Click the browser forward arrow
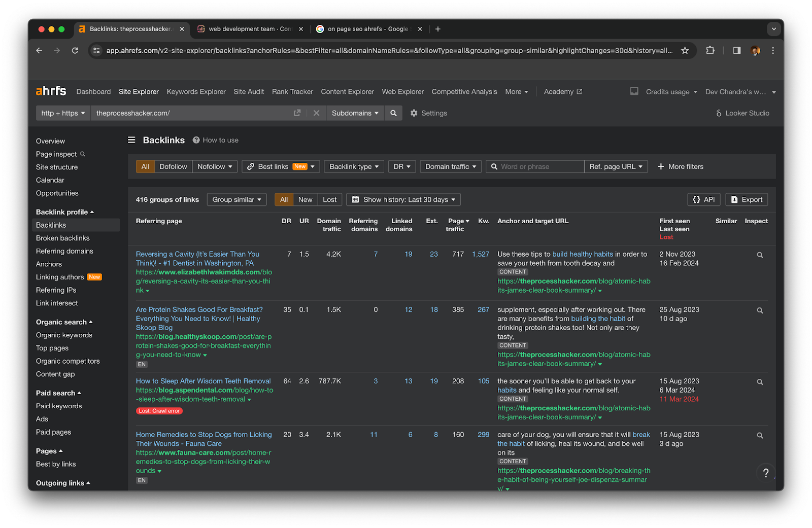The height and width of the screenshot is (528, 812). click(57, 50)
